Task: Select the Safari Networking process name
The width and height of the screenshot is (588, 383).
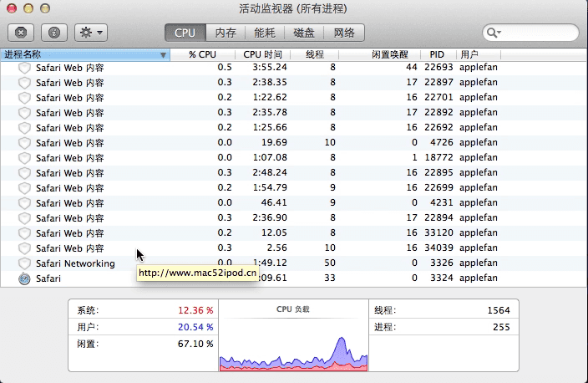Action: coord(75,263)
